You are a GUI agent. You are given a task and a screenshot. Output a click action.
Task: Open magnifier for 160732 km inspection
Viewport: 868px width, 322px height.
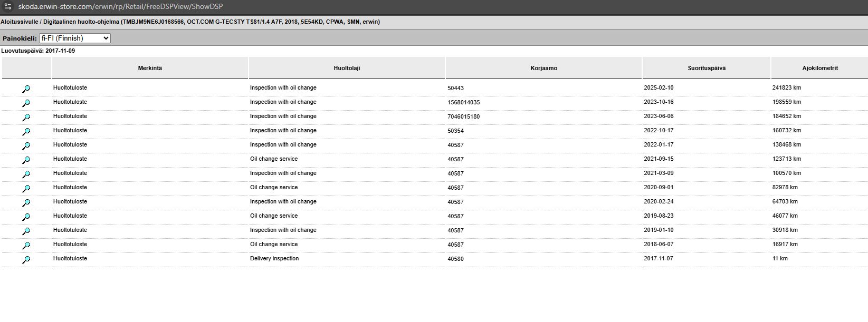coord(26,132)
